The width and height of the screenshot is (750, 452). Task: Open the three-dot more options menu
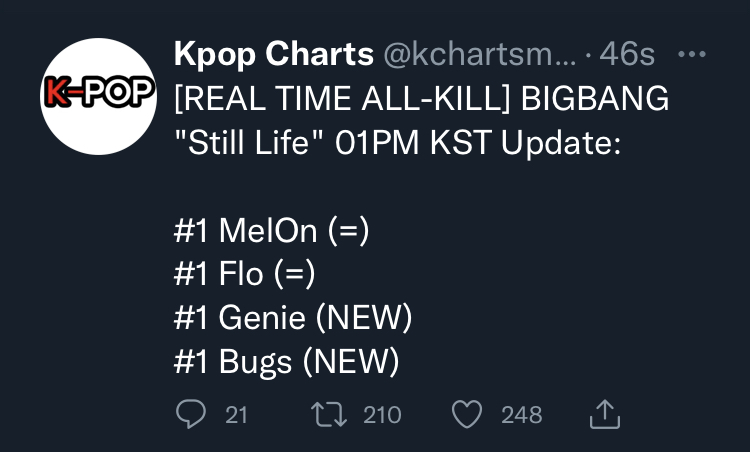tap(692, 54)
